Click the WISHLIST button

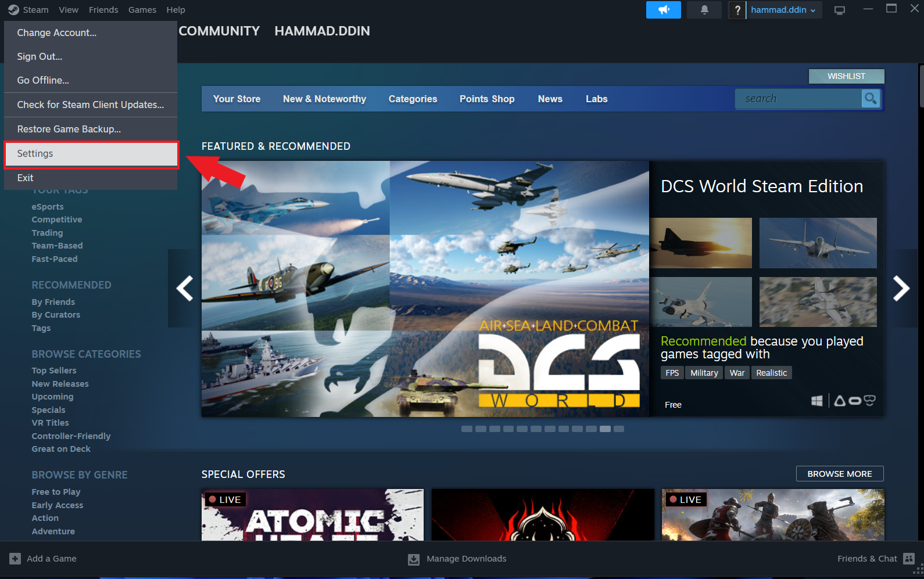846,76
